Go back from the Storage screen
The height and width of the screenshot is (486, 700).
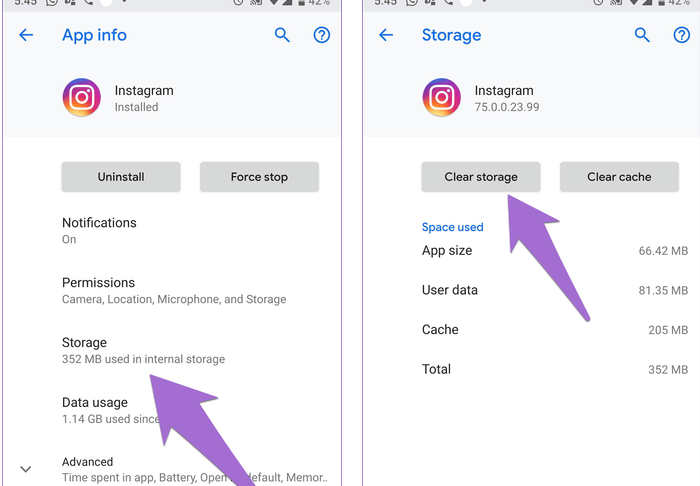[386, 35]
